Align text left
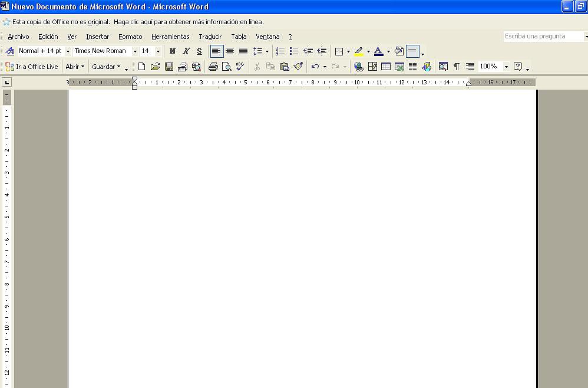 click(x=216, y=51)
